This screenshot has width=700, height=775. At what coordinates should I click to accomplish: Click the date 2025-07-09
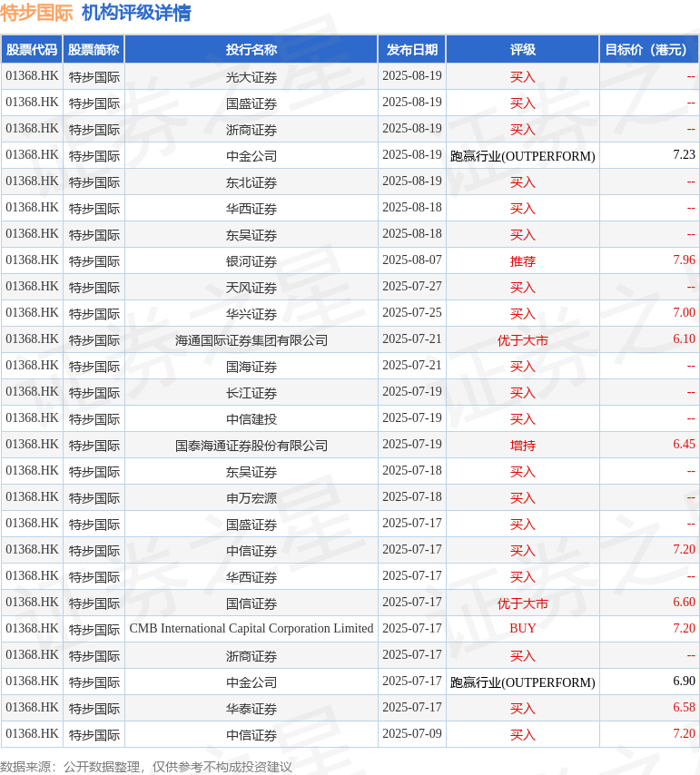412,733
